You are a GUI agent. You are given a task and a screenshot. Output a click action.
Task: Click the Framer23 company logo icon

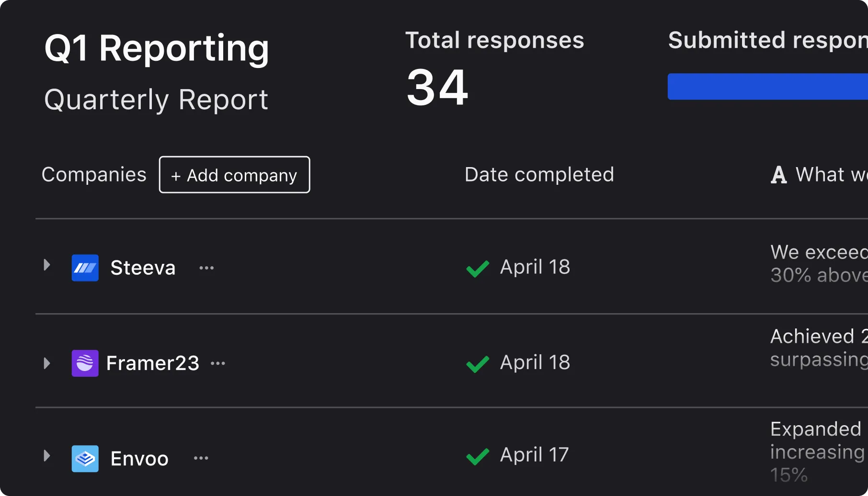tap(85, 363)
